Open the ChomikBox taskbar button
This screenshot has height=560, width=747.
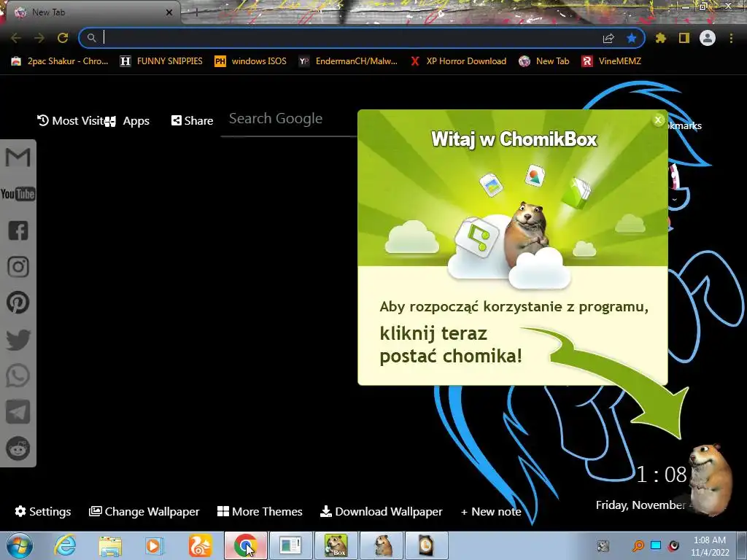click(336, 545)
